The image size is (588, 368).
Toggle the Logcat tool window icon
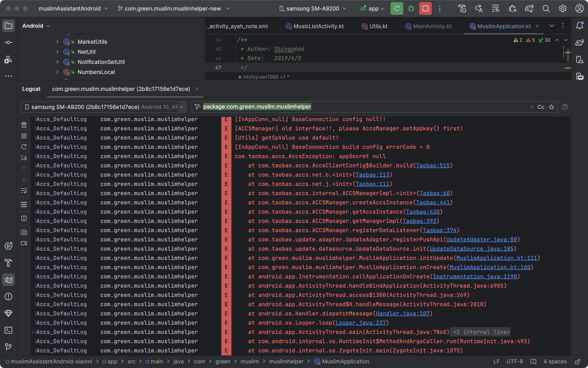[8, 280]
